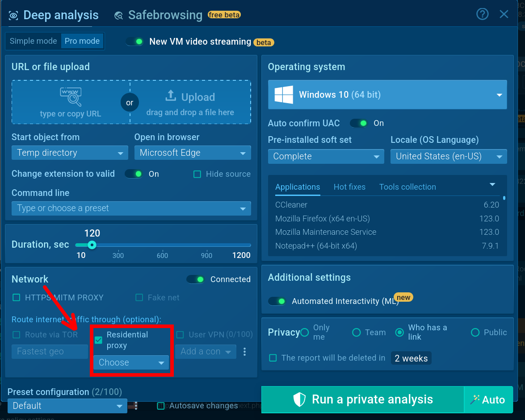Image resolution: width=525 pixels, height=420 pixels.
Task: Select the Team privacy option
Action: pos(357,333)
